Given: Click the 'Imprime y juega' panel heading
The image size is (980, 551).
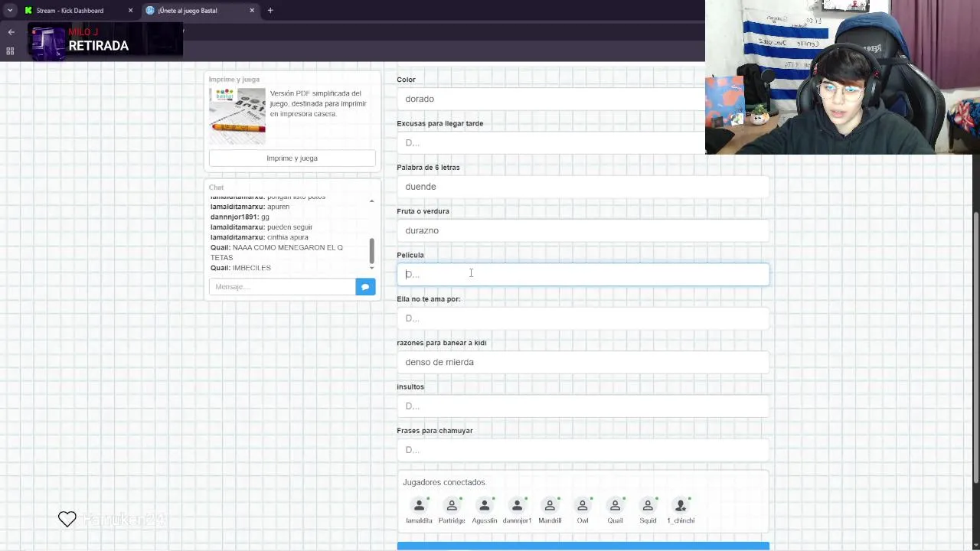Looking at the screenshot, I should (x=234, y=80).
